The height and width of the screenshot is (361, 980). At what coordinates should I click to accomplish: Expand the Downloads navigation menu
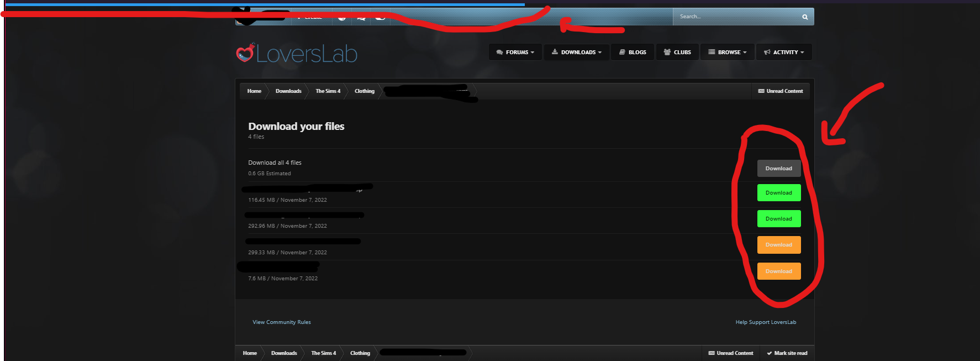pos(576,53)
